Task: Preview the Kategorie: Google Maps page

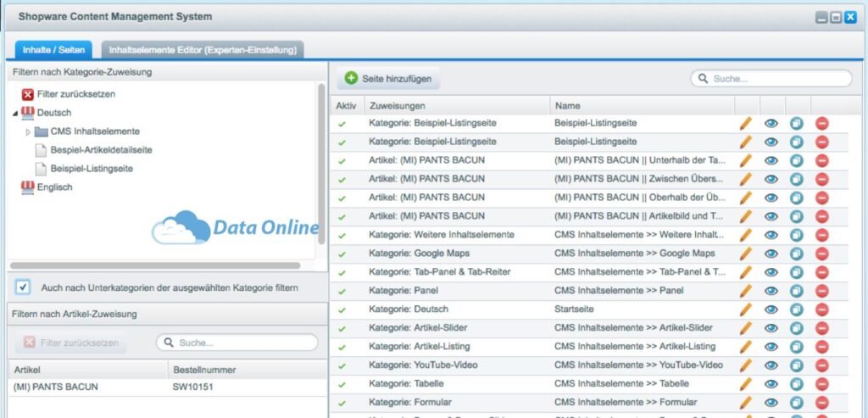Action: [x=771, y=254]
